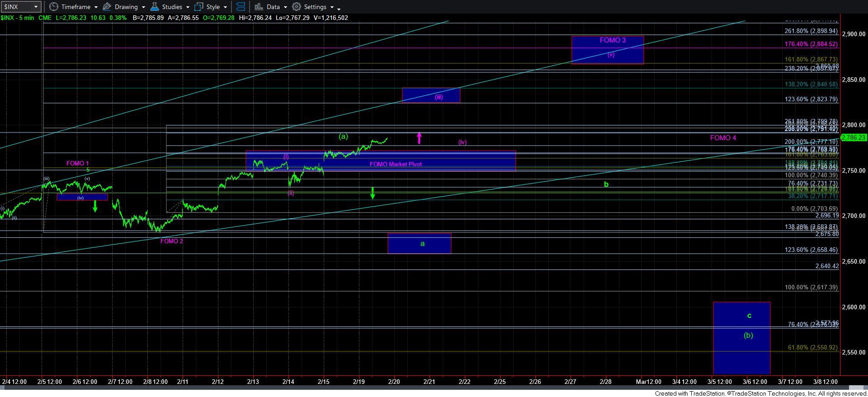Expand the Timeframe menu arrow

point(96,7)
